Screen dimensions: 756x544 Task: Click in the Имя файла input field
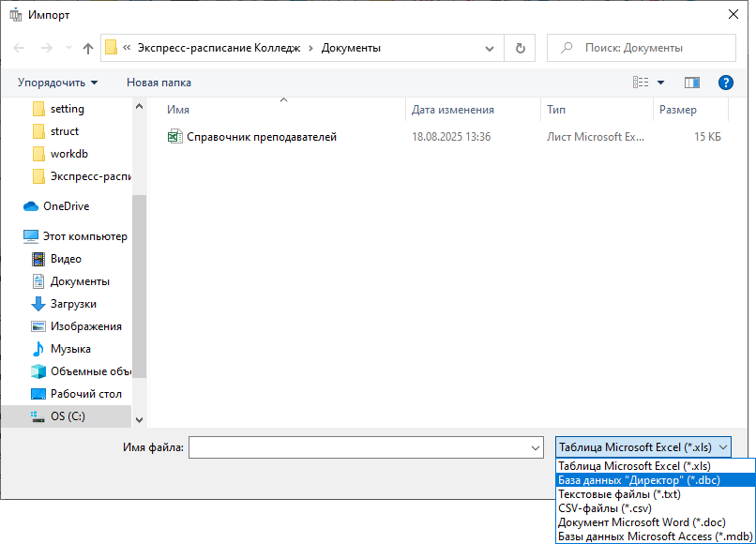tap(356, 448)
